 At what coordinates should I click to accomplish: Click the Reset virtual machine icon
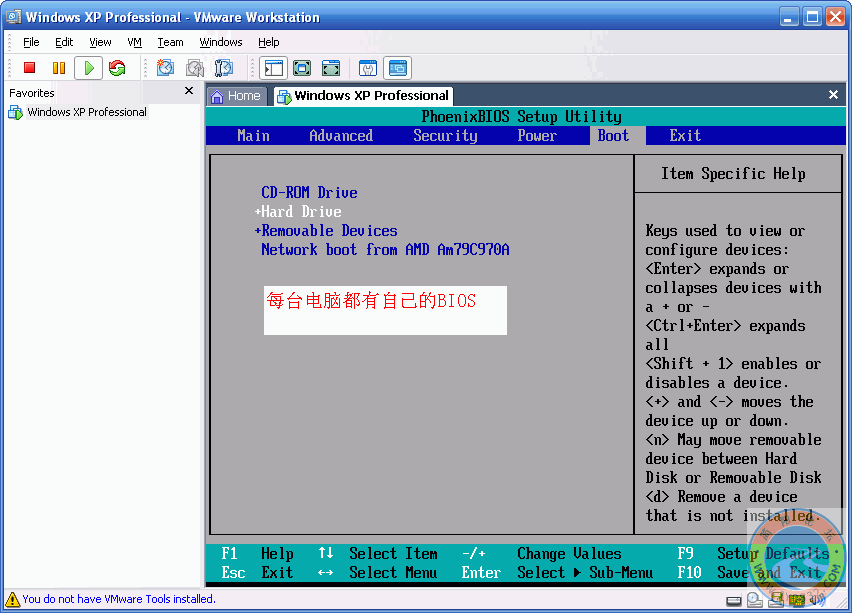117,68
